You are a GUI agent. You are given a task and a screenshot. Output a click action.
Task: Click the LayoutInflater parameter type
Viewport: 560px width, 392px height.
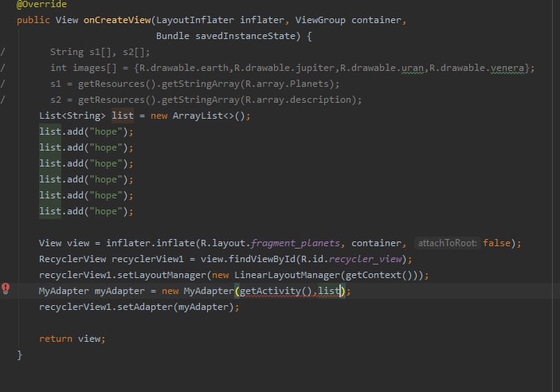195,20
